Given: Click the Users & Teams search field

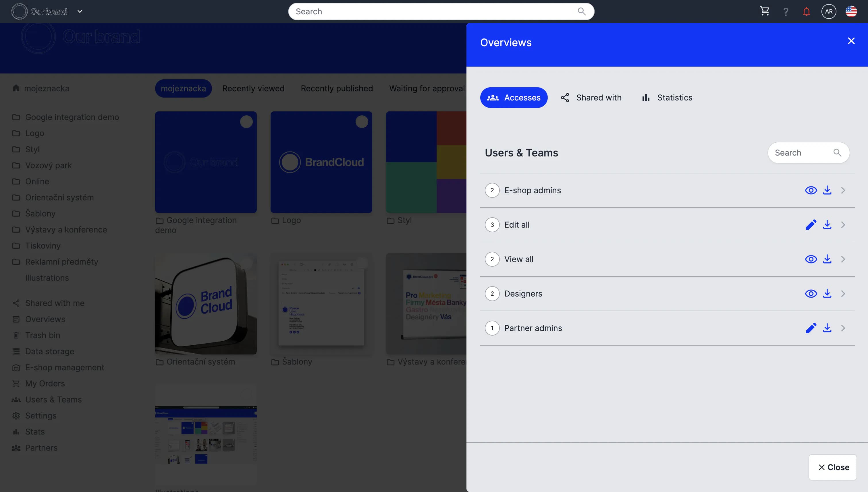Looking at the screenshot, I should [801, 153].
